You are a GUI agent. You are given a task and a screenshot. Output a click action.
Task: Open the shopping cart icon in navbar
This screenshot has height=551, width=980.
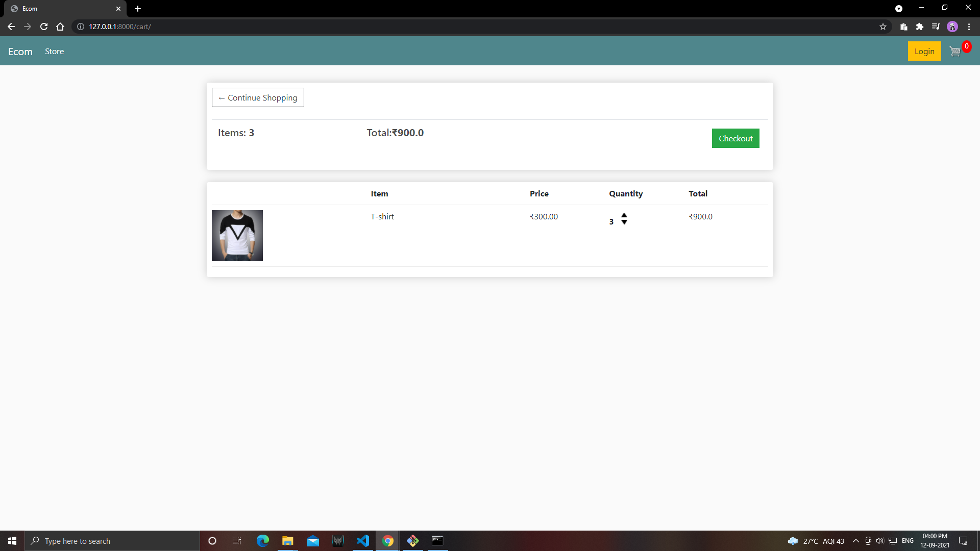tap(954, 51)
